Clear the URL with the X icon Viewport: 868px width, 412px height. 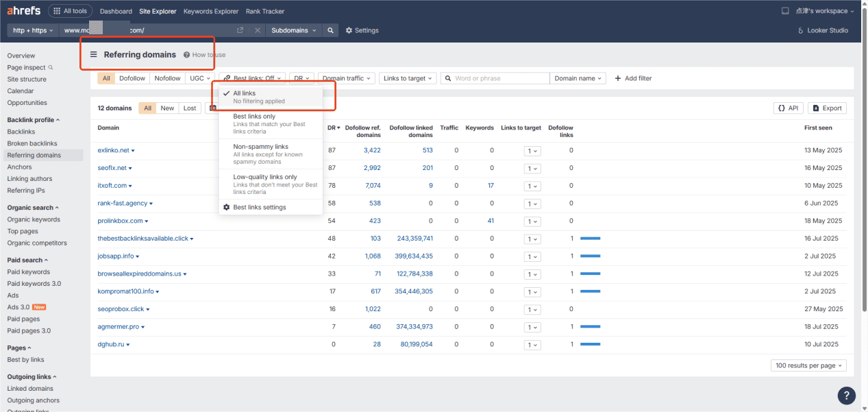pyautogui.click(x=257, y=30)
